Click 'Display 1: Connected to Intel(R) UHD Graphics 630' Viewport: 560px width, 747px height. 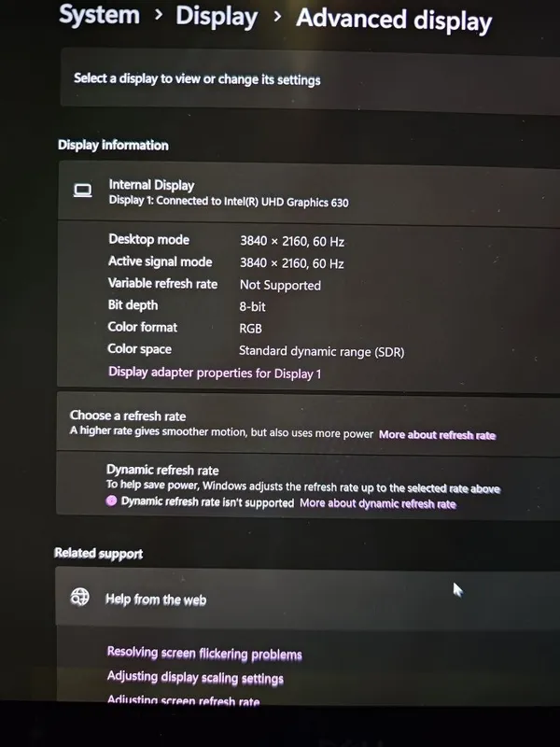click(x=229, y=202)
